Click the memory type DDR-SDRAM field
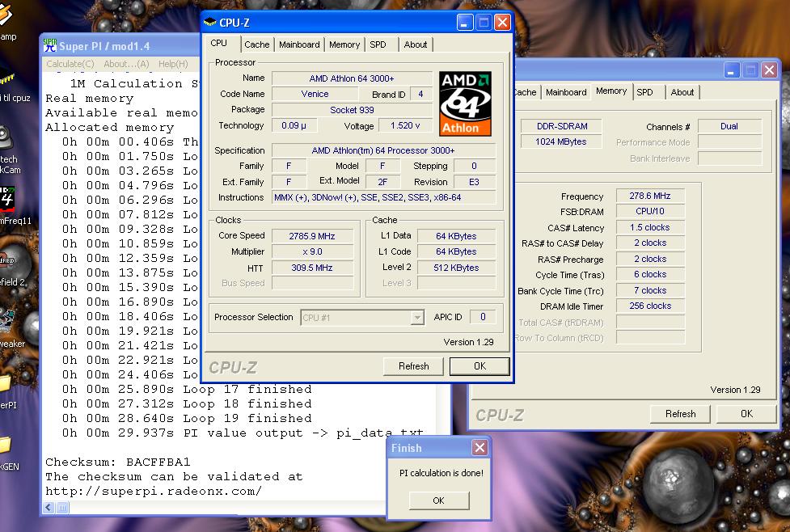Image resolution: width=790 pixels, height=532 pixels. tap(561, 126)
